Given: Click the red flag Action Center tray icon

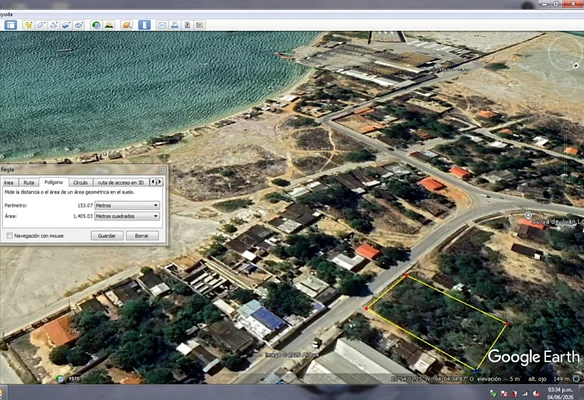Looking at the screenshot, I should click(504, 393).
